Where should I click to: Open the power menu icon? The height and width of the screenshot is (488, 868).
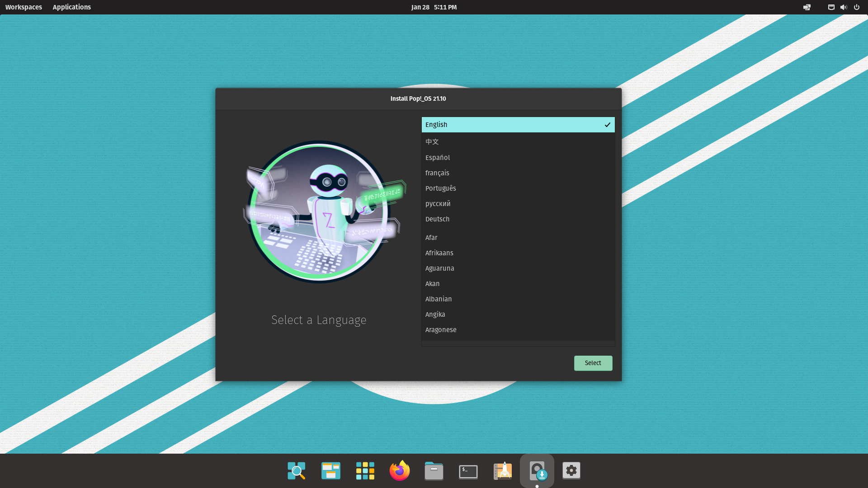click(x=856, y=7)
